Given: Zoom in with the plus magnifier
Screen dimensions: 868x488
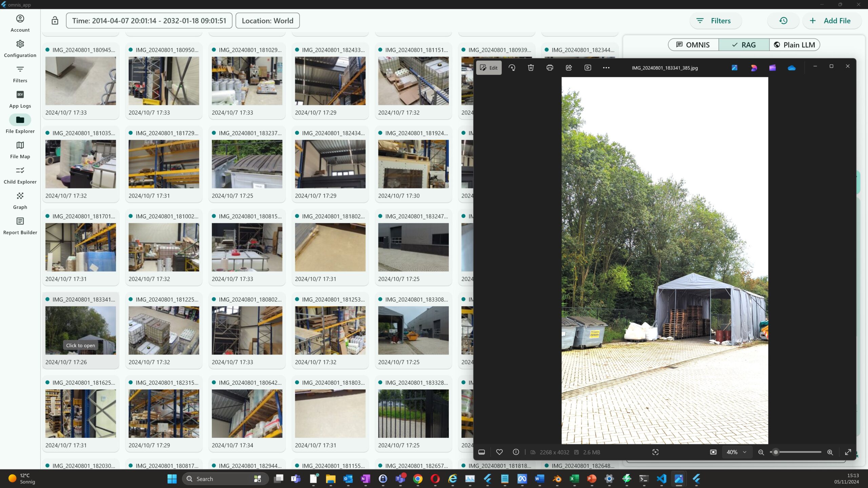Looking at the screenshot, I should point(830,452).
